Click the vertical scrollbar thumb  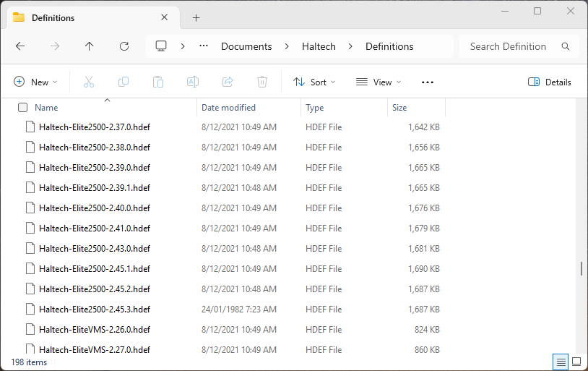click(x=581, y=268)
